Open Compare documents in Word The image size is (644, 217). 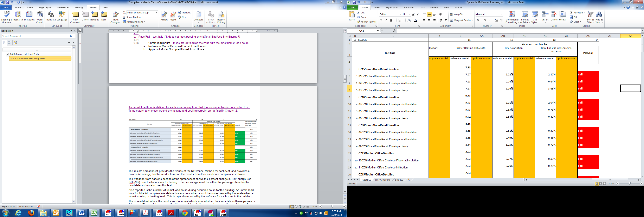tap(199, 16)
